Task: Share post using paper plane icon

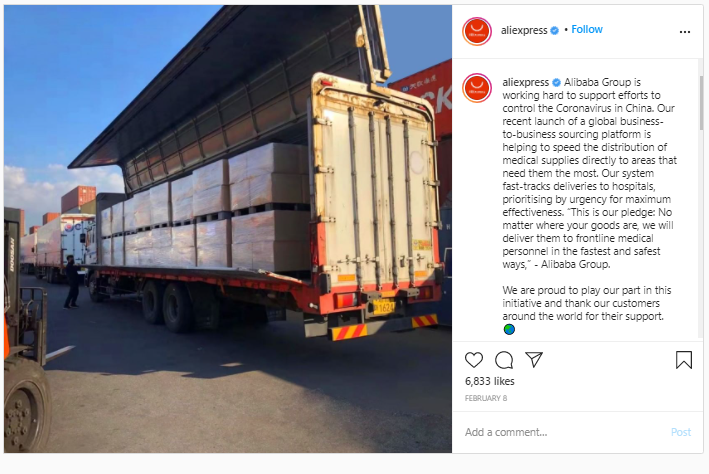Action: (534, 360)
